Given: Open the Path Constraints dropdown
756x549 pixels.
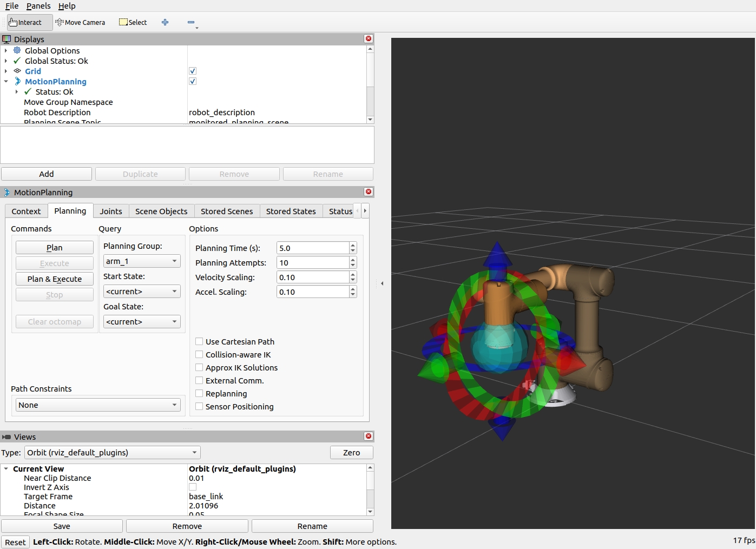Looking at the screenshot, I should pyautogui.click(x=98, y=405).
